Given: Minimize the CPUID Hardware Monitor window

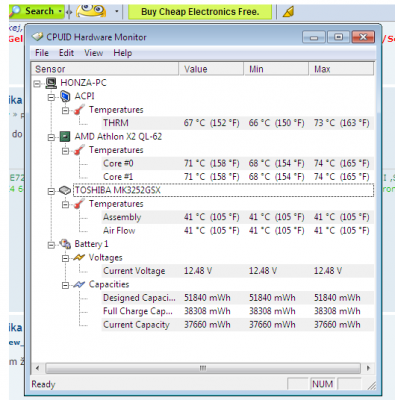Looking at the screenshot, I should 314,37.
